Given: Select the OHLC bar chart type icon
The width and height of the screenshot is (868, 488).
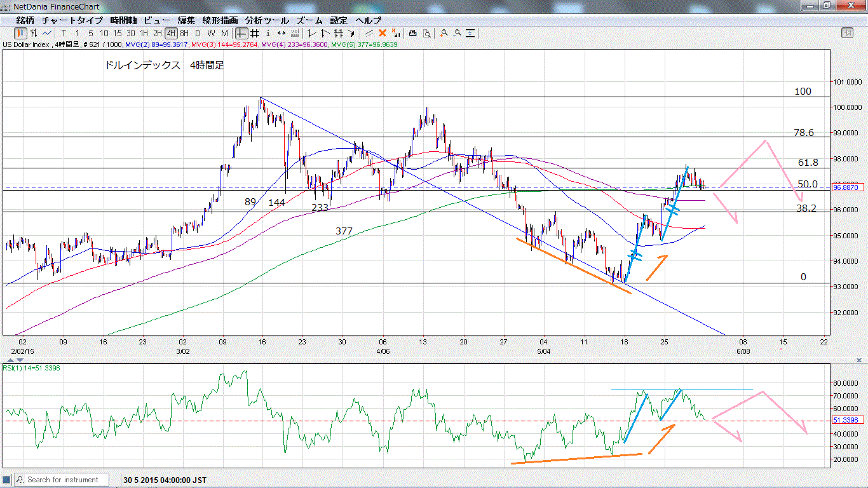Looking at the screenshot, I should [33, 33].
